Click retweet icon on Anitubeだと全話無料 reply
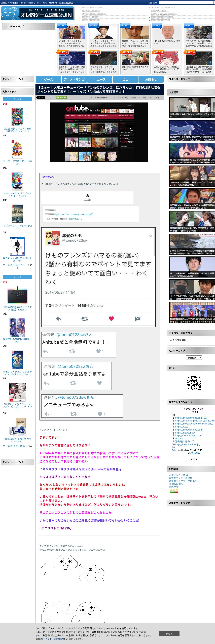Screen dimensions: 215x644 (72, 351)
